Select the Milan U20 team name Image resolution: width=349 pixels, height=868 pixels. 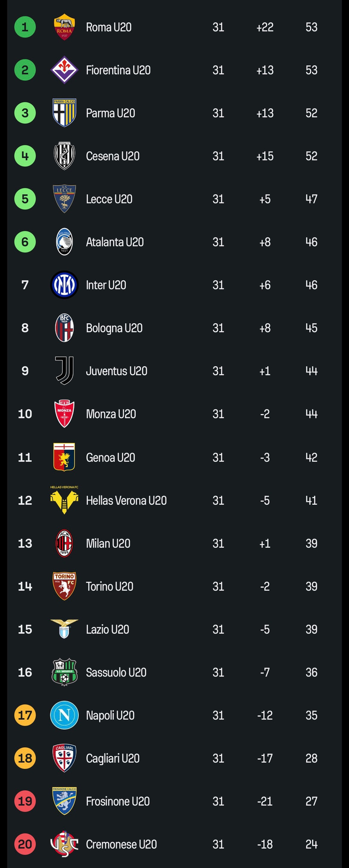[x=108, y=543]
